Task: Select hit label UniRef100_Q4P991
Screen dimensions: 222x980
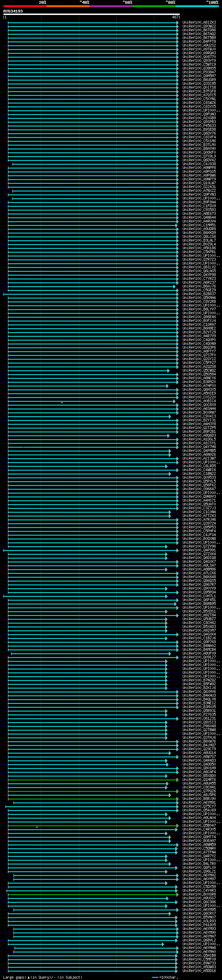Action: click(x=199, y=550)
